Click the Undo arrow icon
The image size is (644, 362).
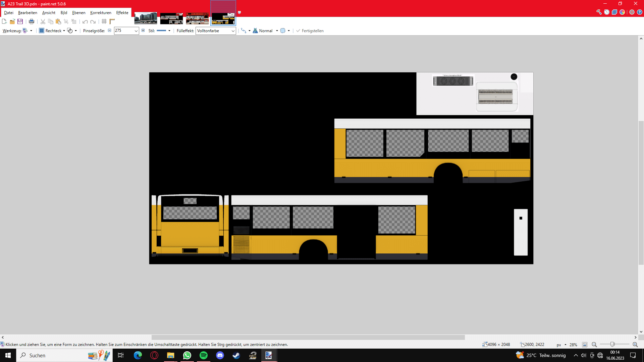85,21
